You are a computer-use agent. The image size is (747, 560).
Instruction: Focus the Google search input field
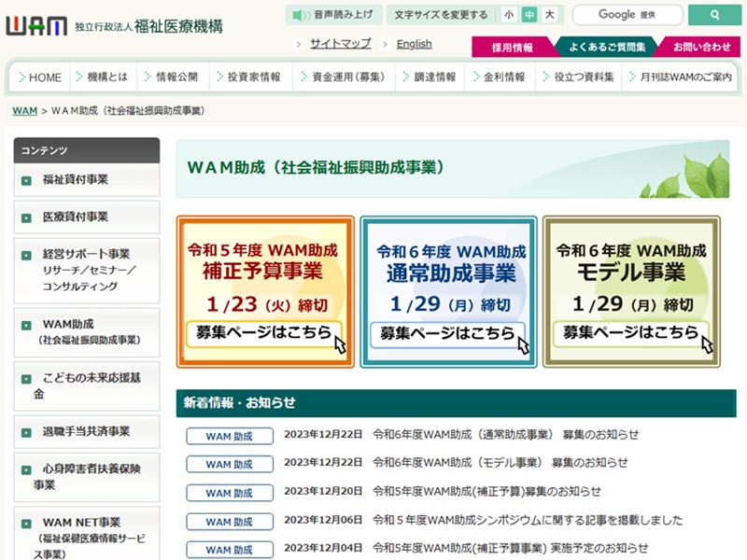[x=627, y=15]
